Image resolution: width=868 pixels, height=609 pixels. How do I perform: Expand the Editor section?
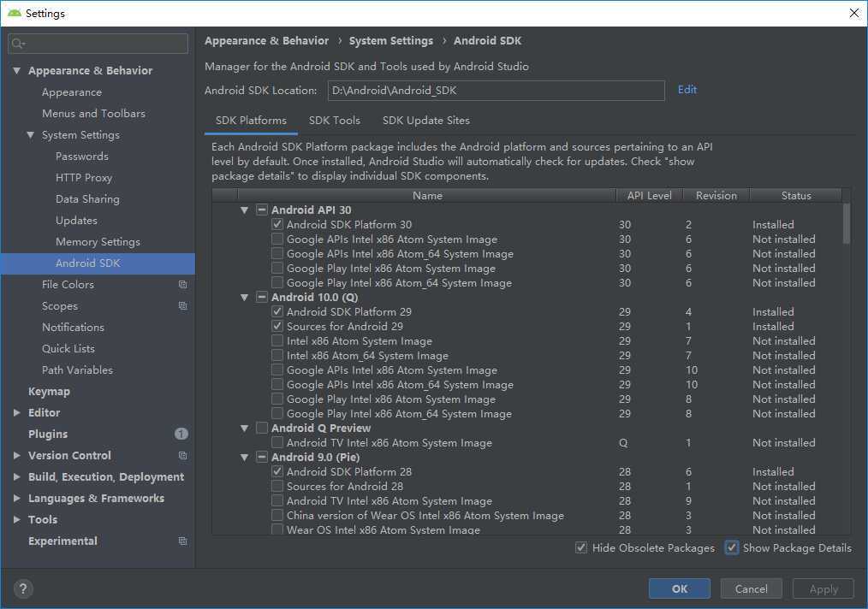click(x=16, y=412)
